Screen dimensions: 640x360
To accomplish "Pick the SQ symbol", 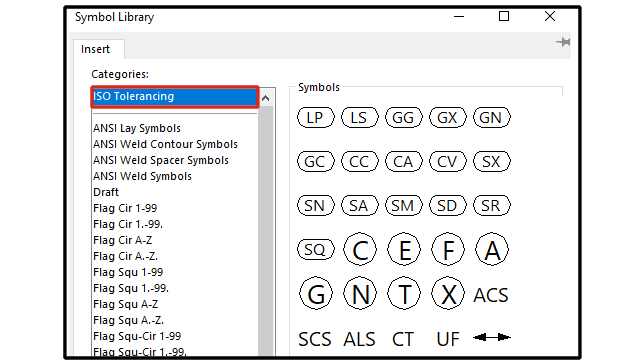I will click(316, 249).
